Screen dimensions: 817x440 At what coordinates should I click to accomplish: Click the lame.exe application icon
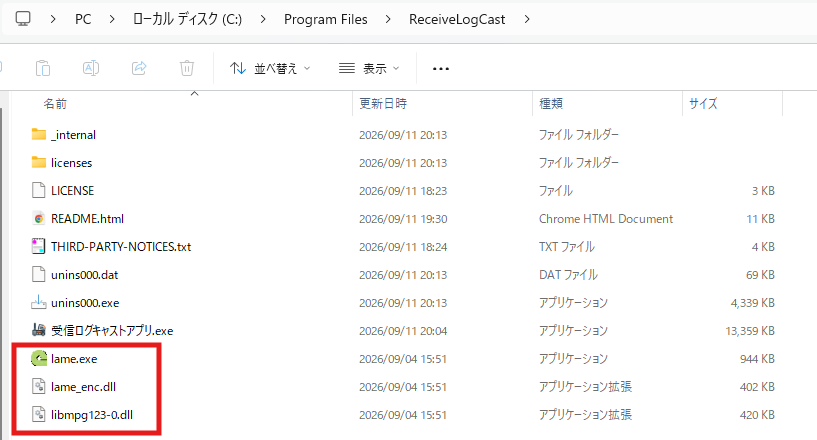click(39, 359)
